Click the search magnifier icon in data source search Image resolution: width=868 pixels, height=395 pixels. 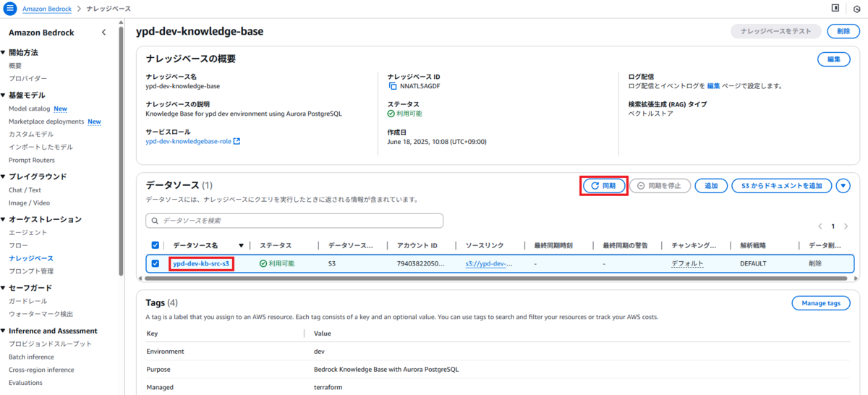[154, 221]
